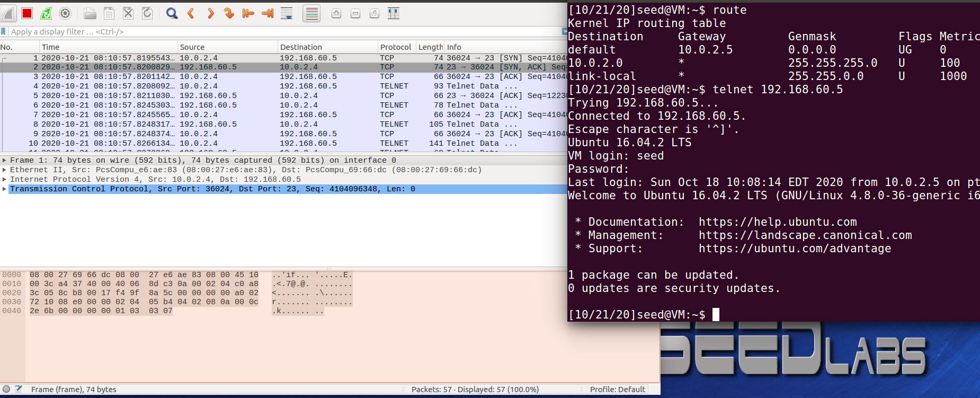Reload the capture file

[x=147, y=13]
